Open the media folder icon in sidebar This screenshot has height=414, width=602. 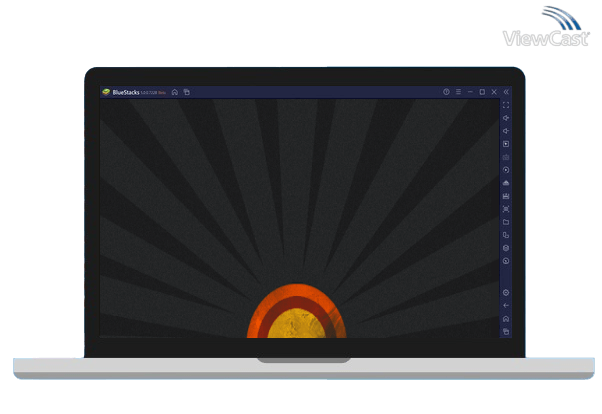click(x=506, y=222)
